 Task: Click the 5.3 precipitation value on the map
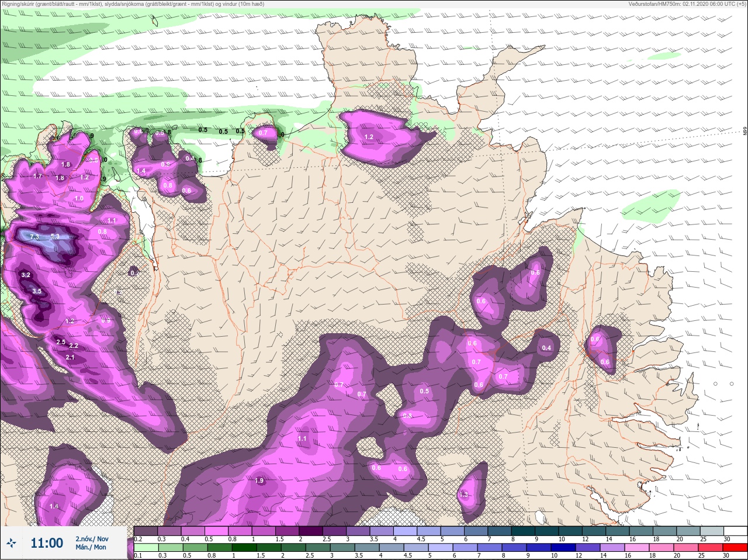click(56, 236)
